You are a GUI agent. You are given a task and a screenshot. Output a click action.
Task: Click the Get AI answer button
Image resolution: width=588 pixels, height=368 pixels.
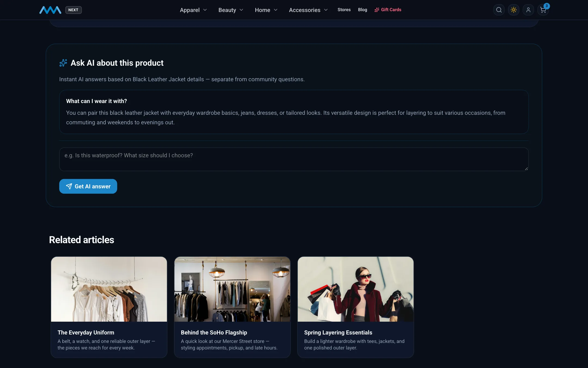tap(88, 186)
